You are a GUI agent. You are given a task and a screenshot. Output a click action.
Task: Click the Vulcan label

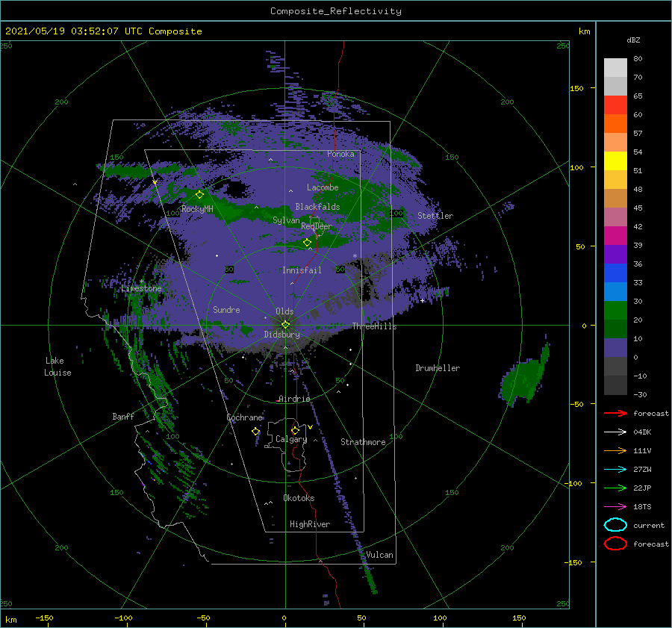click(x=379, y=555)
